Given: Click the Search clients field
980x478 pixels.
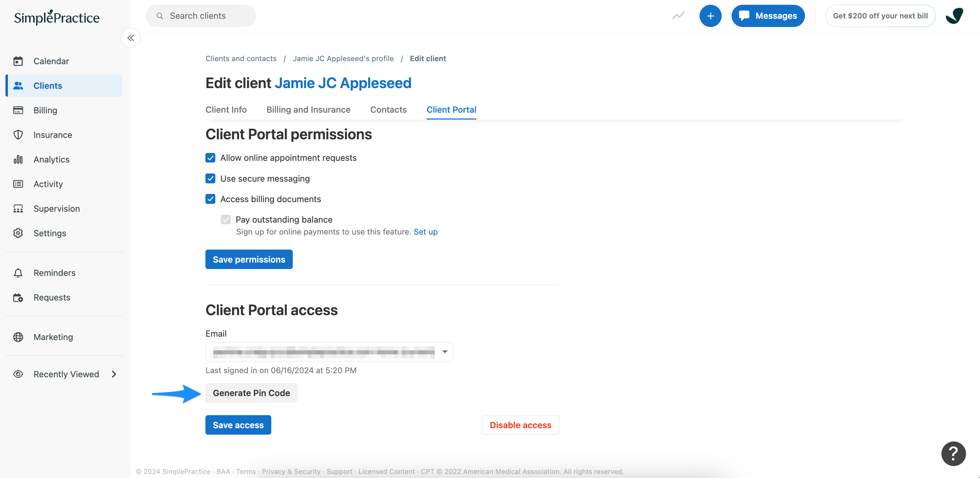Looking at the screenshot, I should [201, 16].
